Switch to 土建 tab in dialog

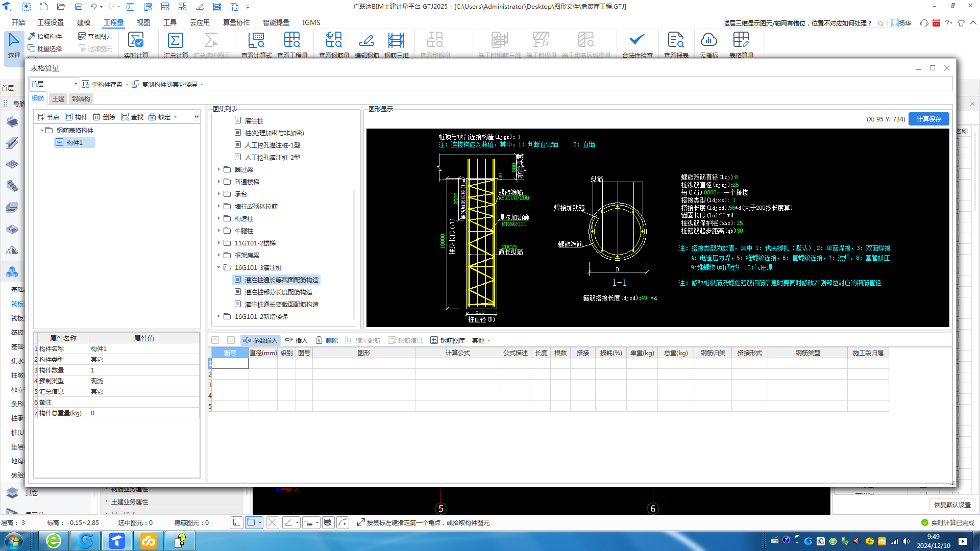tap(58, 98)
